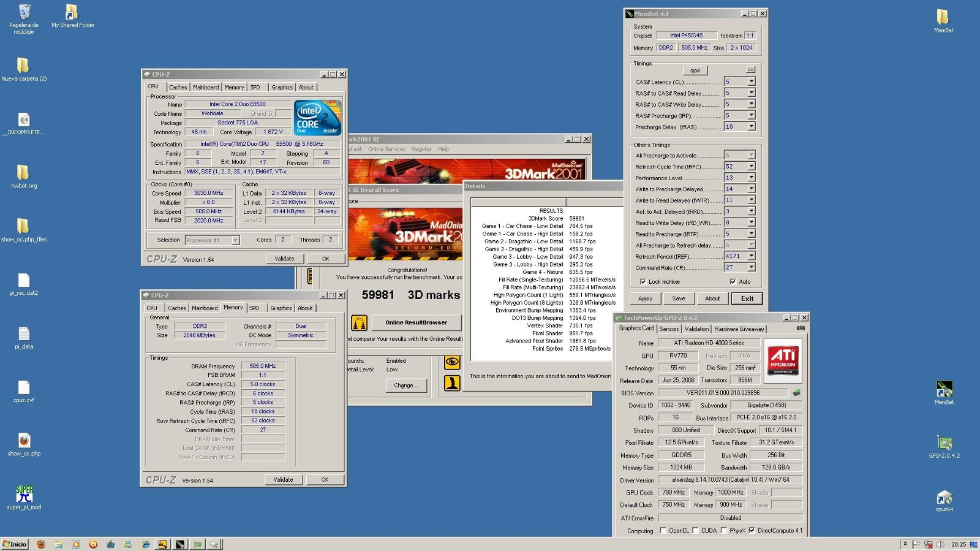The height and width of the screenshot is (551, 980).
Task: Click the BIOS save chip icon in GPU-Z
Action: point(796,392)
